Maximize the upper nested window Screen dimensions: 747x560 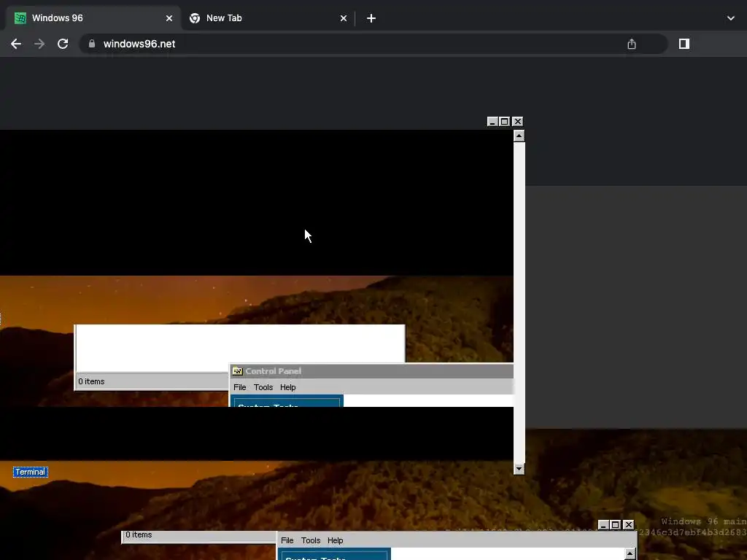[x=505, y=122]
